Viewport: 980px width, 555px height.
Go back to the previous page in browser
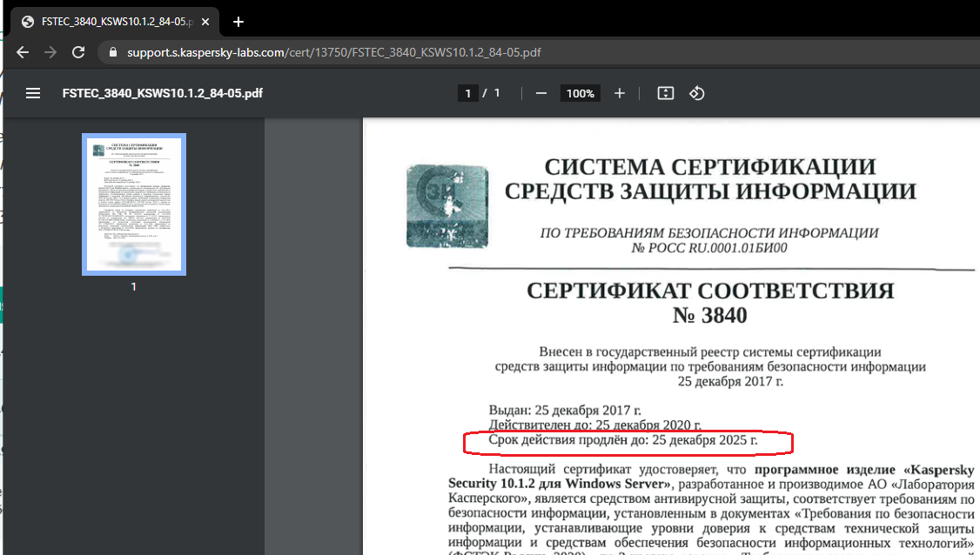click(x=23, y=52)
